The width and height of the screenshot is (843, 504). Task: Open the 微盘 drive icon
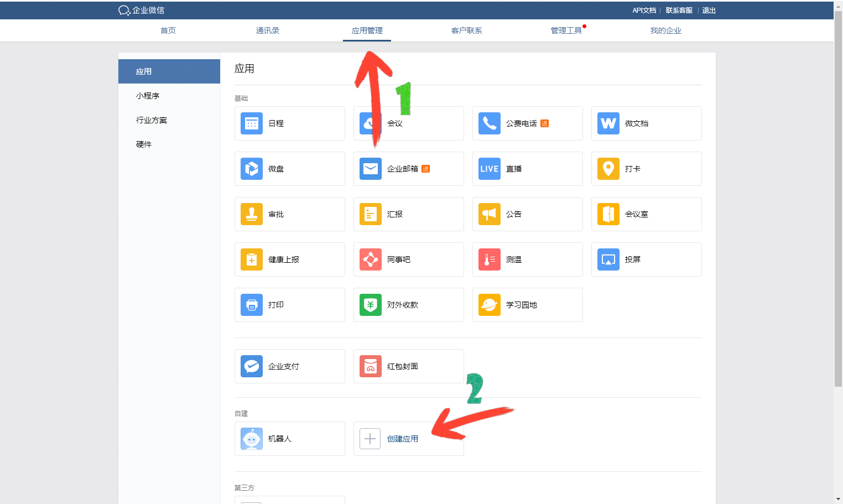(x=252, y=169)
